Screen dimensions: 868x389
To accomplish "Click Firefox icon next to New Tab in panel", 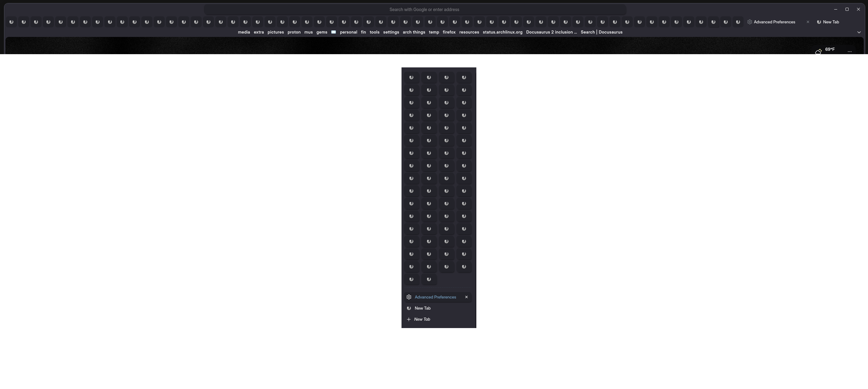I will click(409, 308).
